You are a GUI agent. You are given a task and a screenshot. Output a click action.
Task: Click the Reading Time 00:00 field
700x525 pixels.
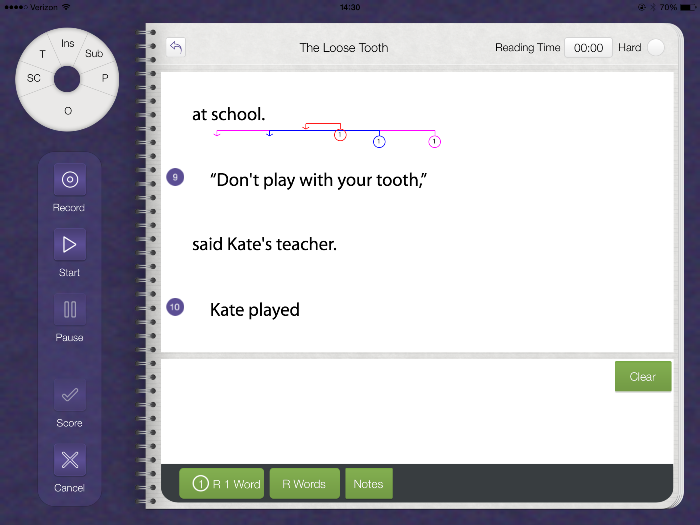click(588, 47)
